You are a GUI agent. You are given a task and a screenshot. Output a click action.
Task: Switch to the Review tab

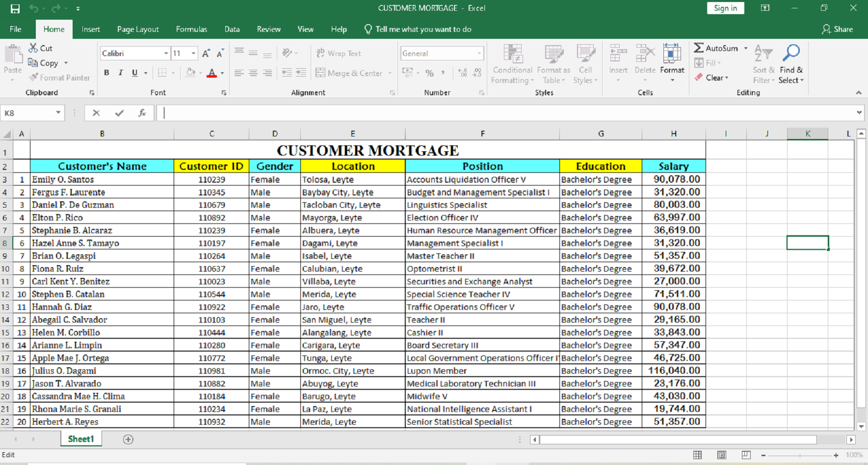click(269, 29)
